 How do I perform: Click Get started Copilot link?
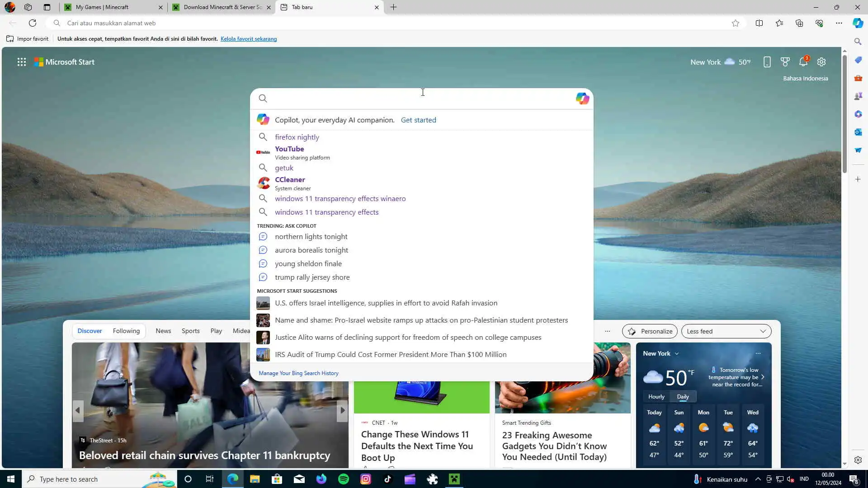[x=418, y=120]
